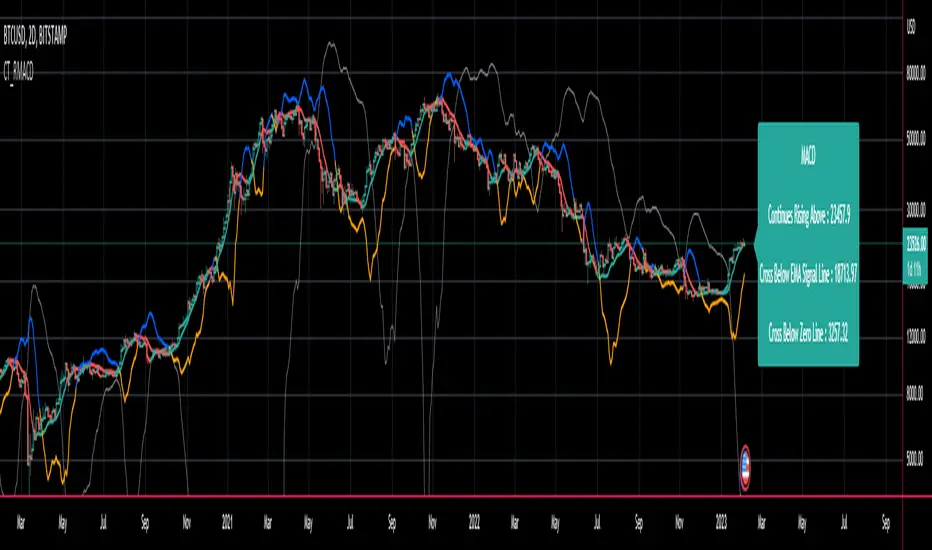This screenshot has width=932, height=550.
Task: Select the CT_RMACD indicator label
Action: [x=18, y=73]
